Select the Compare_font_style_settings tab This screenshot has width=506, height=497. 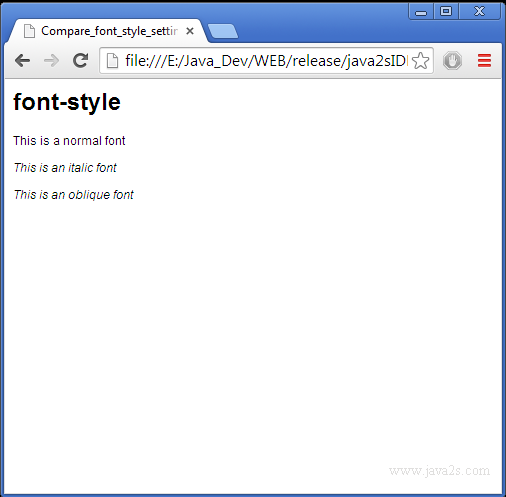click(x=107, y=31)
